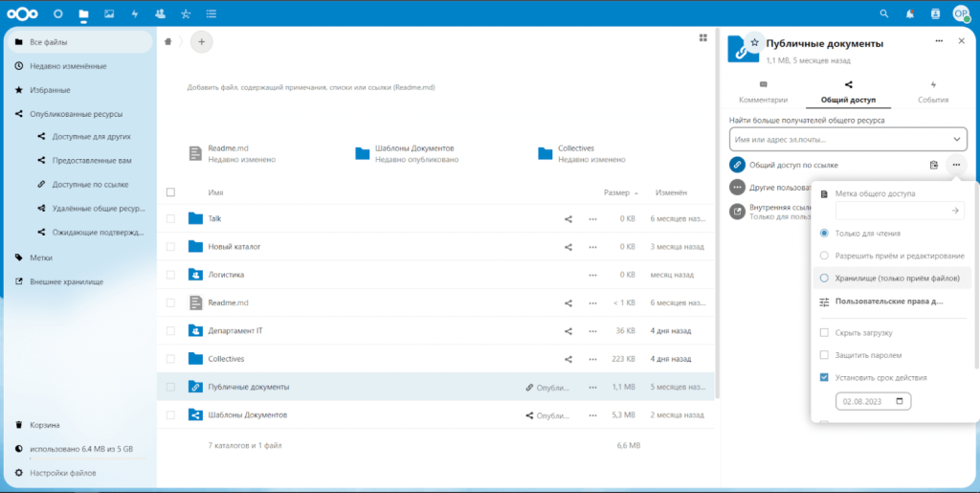This screenshot has height=493, width=980.
Task: Open the Activity lightning icon in top bar
Action: 134,14
